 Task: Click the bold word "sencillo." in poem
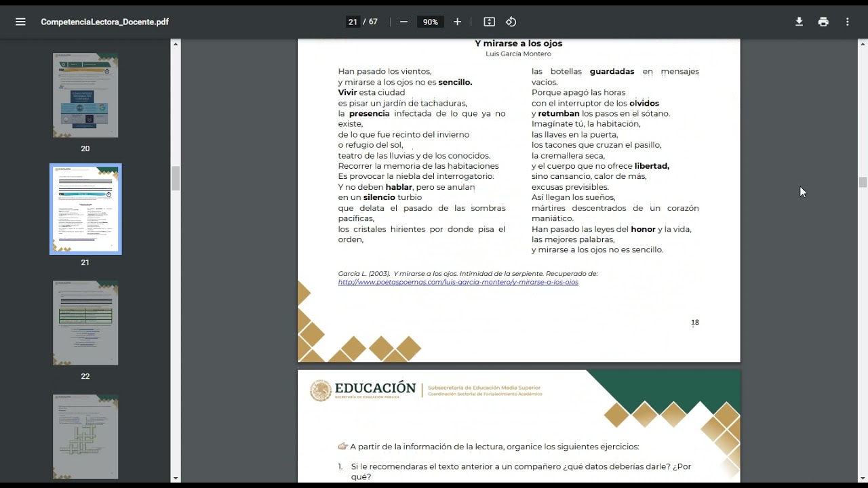click(455, 82)
